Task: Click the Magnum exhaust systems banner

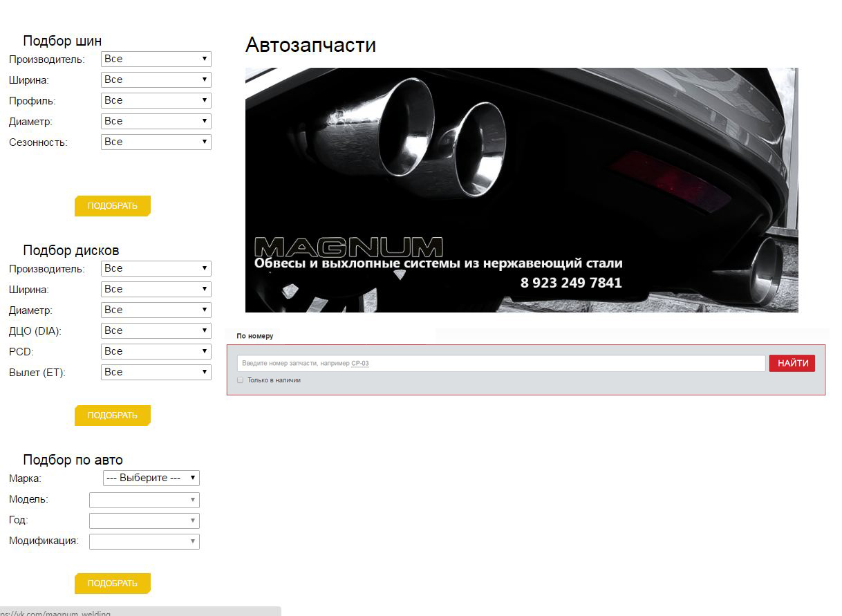Action: pos(521,190)
